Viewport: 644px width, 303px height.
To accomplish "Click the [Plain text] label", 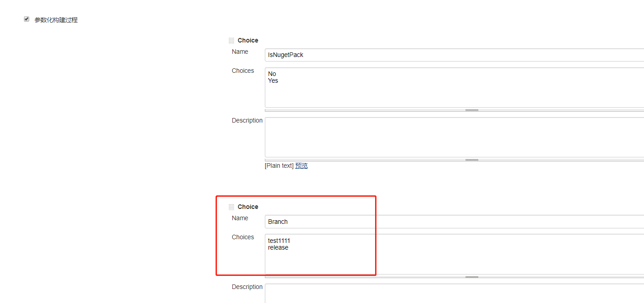I will [x=279, y=166].
